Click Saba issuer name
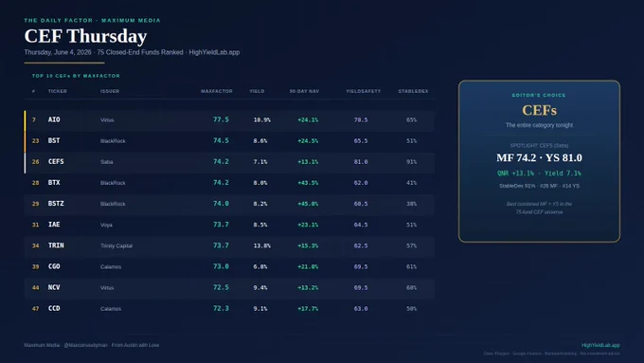The height and width of the screenshot is (363, 644). pyautogui.click(x=106, y=162)
